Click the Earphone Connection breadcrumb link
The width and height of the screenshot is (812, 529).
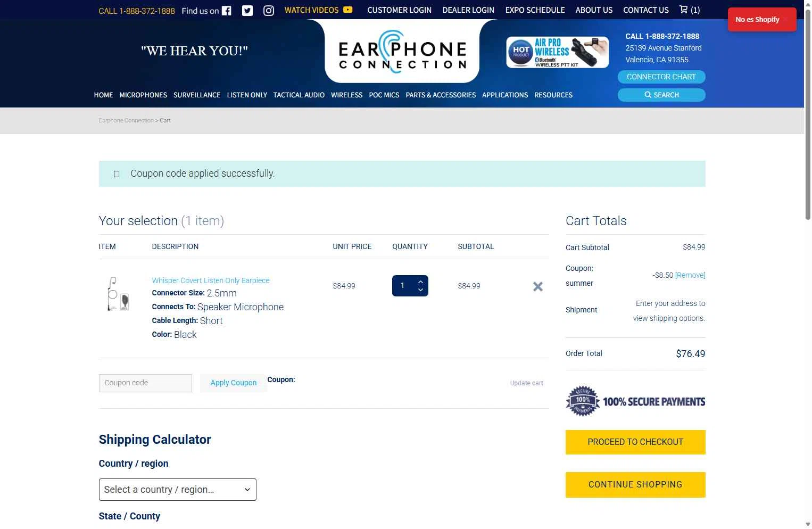[126, 121]
